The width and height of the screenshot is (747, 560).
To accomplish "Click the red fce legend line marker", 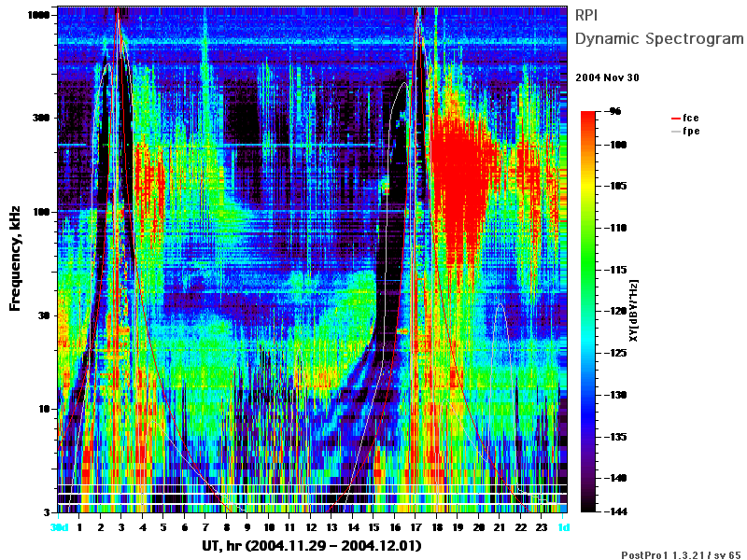I will click(676, 119).
